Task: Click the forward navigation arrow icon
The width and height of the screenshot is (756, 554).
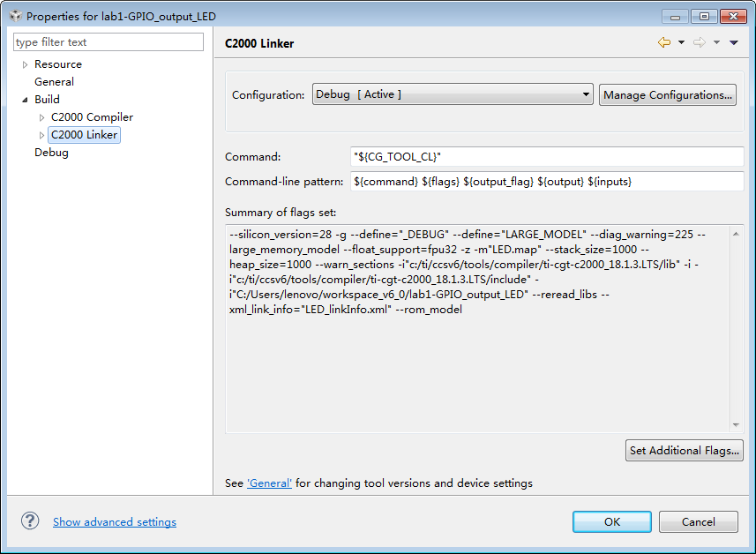Action: point(699,42)
